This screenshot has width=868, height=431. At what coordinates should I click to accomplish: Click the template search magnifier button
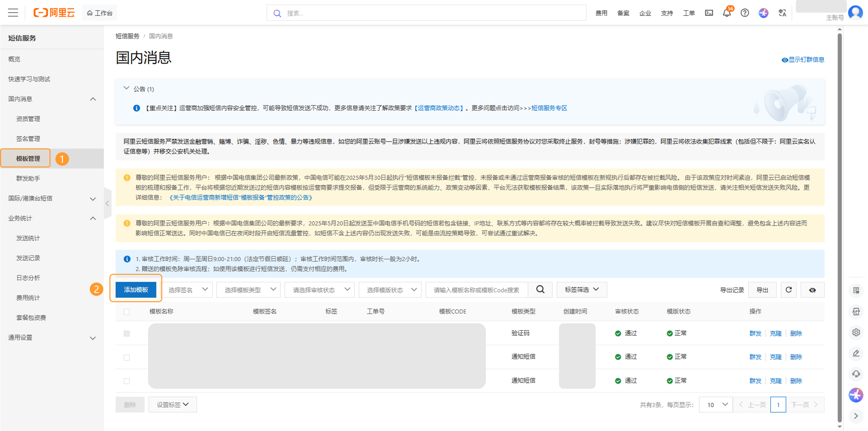[540, 290]
